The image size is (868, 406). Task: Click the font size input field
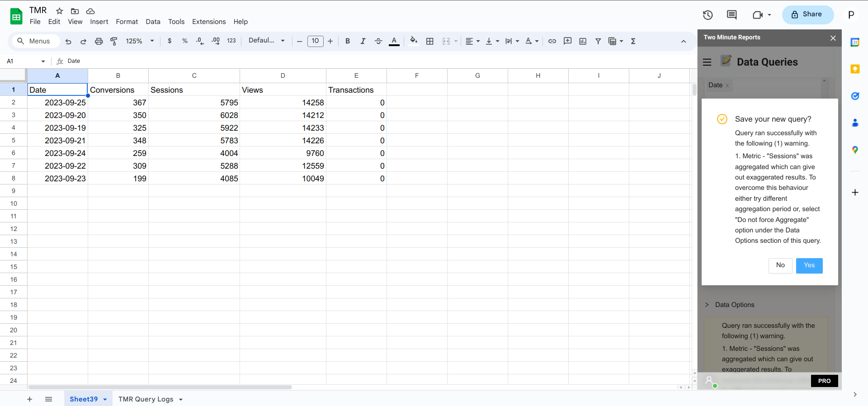315,41
